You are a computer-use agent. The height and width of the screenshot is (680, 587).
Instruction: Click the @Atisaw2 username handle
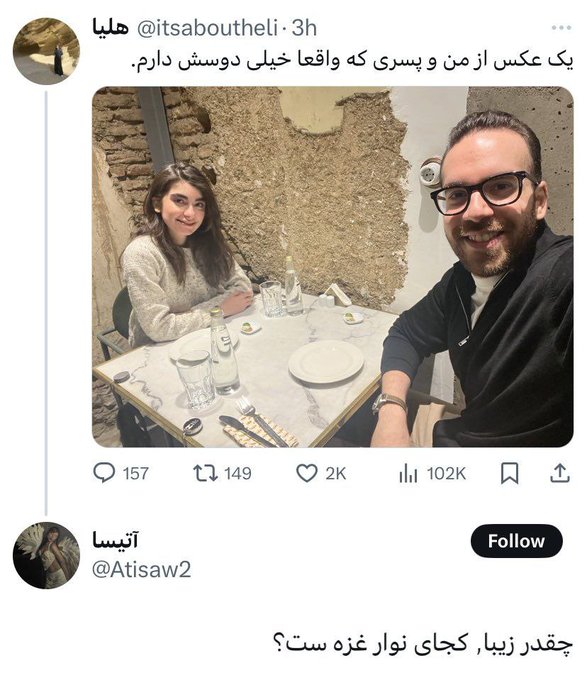[x=141, y=570]
